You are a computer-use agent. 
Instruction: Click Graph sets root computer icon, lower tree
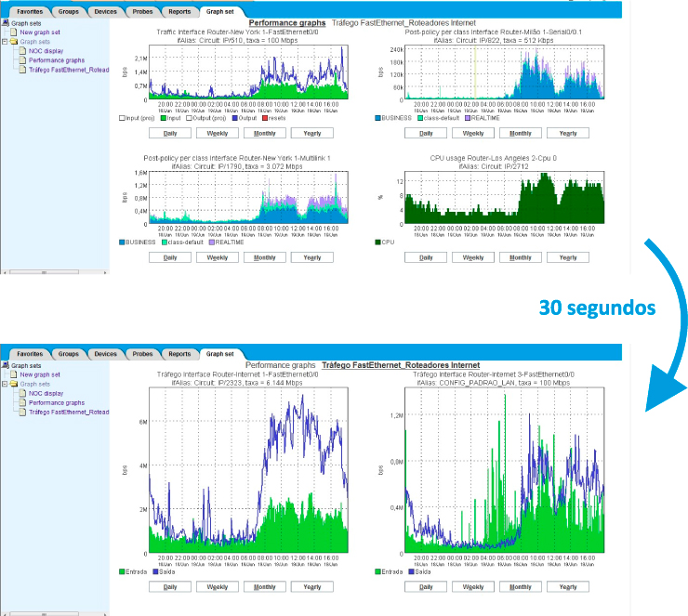(6, 365)
